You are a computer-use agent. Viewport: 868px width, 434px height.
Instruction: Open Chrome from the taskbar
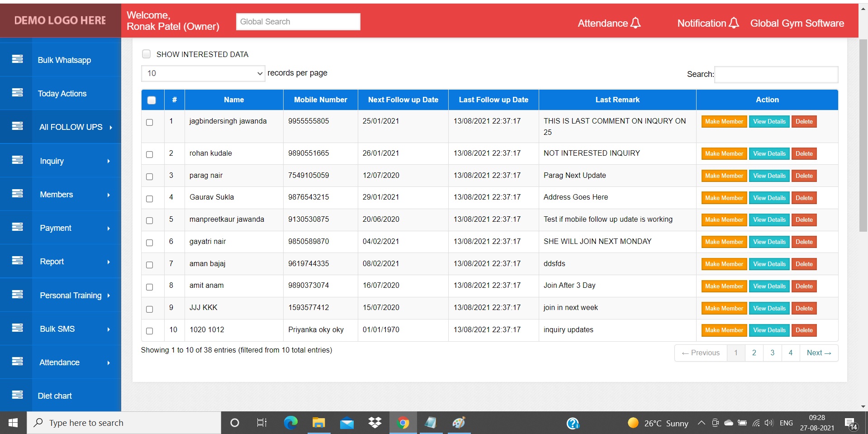coord(402,423)
